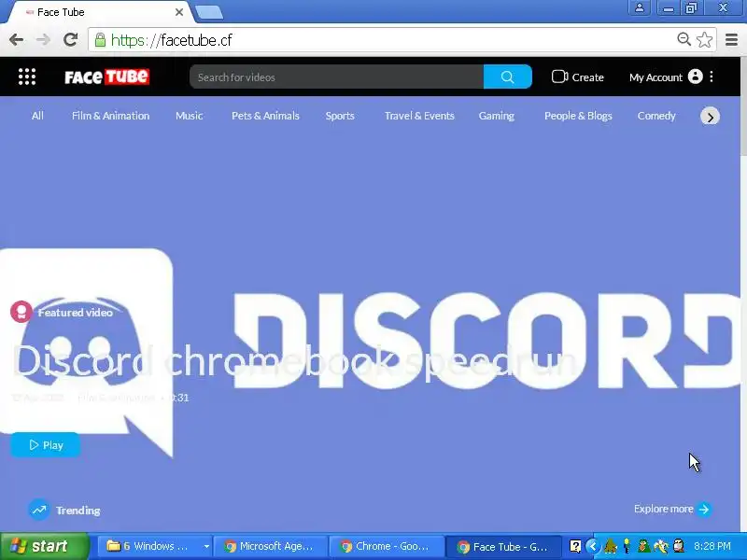Screen dimensions: 747x560
Task: Play the featured video
Action: pyautogui.click(x=45, y=445)
